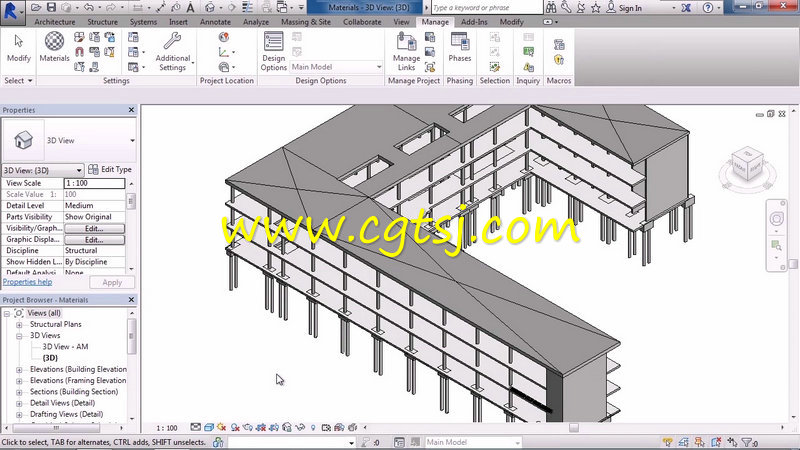Open the Additional Settings wrench tool
Image resolution: width=800 pixels, height=450 pixels.
click(173, 52)
